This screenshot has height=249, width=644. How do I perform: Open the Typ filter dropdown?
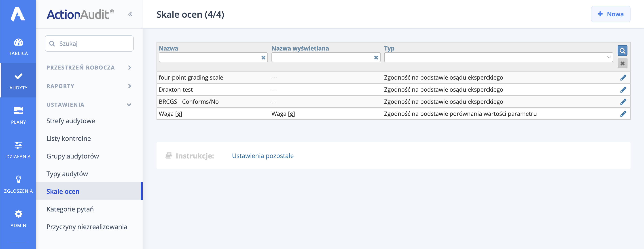point(498,57)
